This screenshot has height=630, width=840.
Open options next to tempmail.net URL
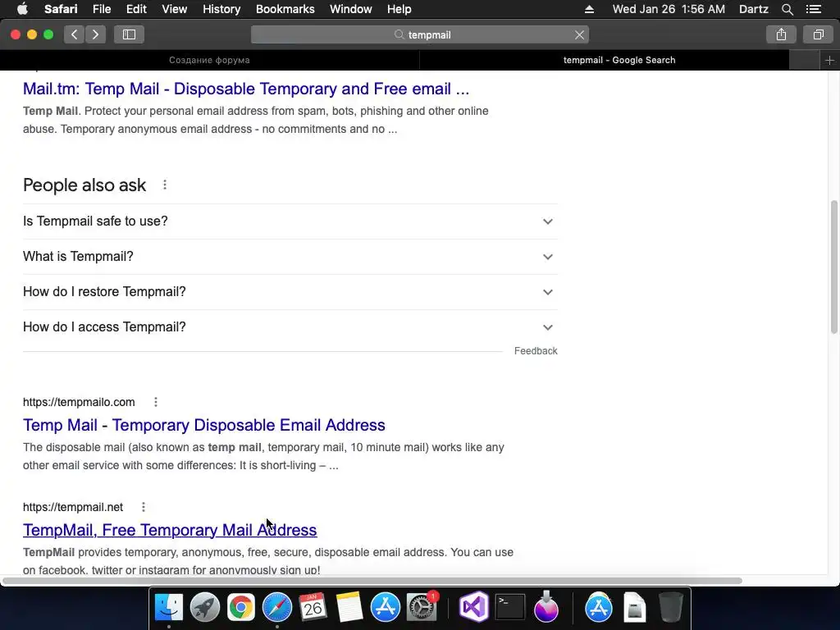click(144, 507)
